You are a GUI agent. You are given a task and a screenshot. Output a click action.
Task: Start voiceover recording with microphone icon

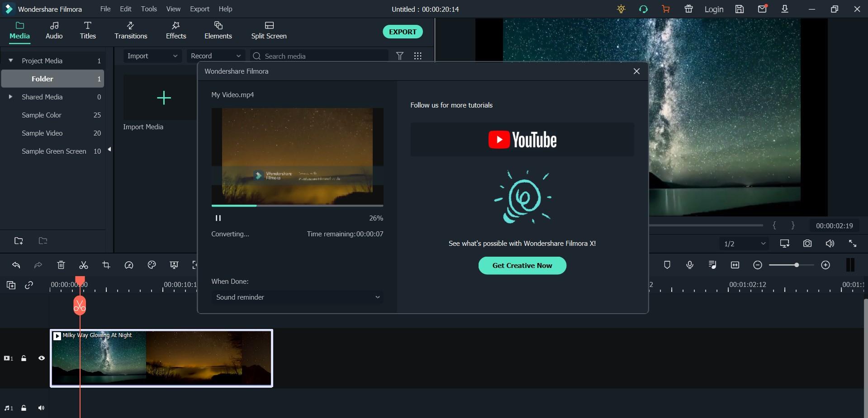(x=690, y=265)
